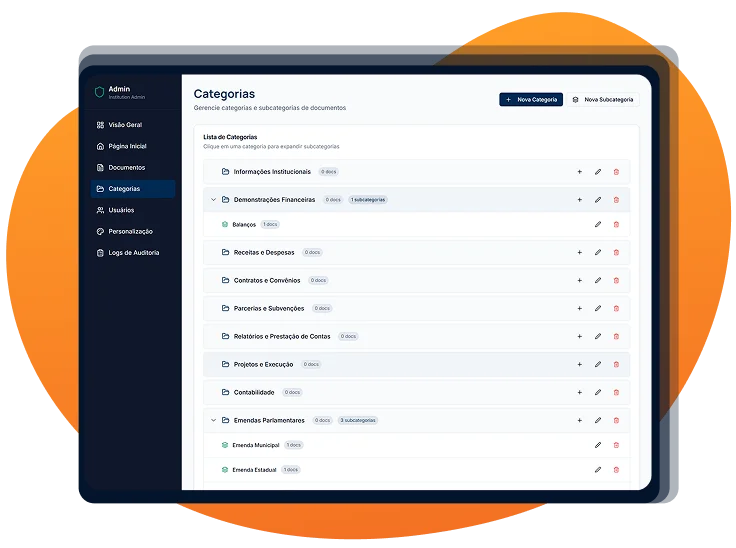Edit the Receitas e Despesas category
The height and width of the screenshot is (548, 736).
pos(598,252)
